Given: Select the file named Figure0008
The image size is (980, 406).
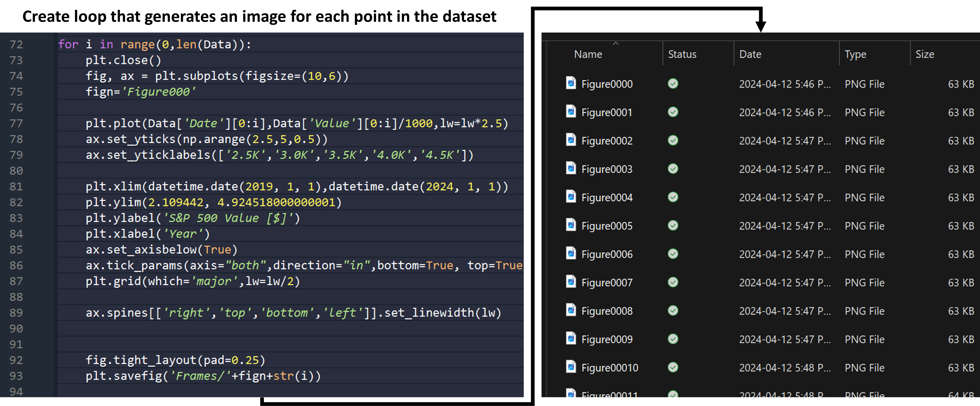Looking at the screenshot, I should 606,311.
